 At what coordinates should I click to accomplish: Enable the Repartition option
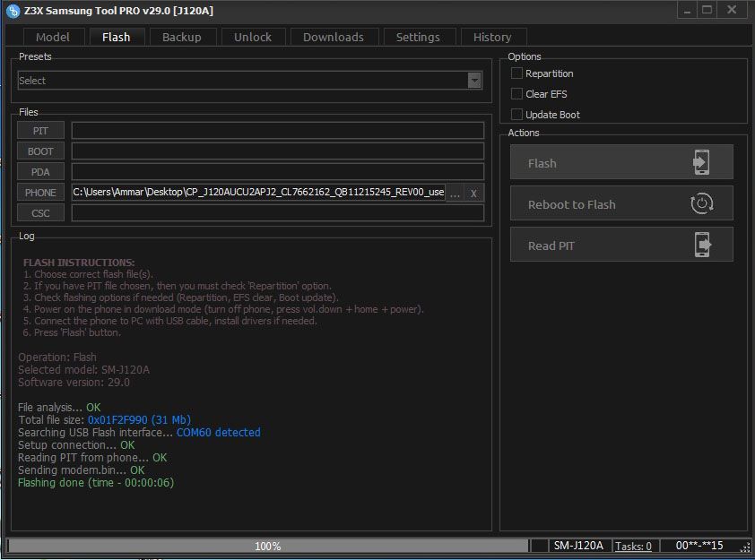[516, 73]
